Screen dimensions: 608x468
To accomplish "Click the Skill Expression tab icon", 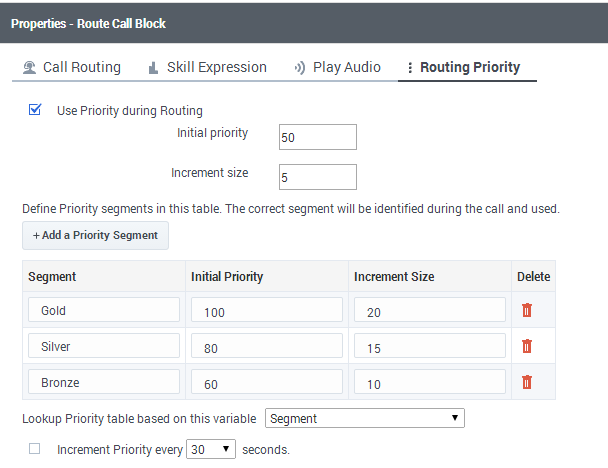I will (153, 68).
